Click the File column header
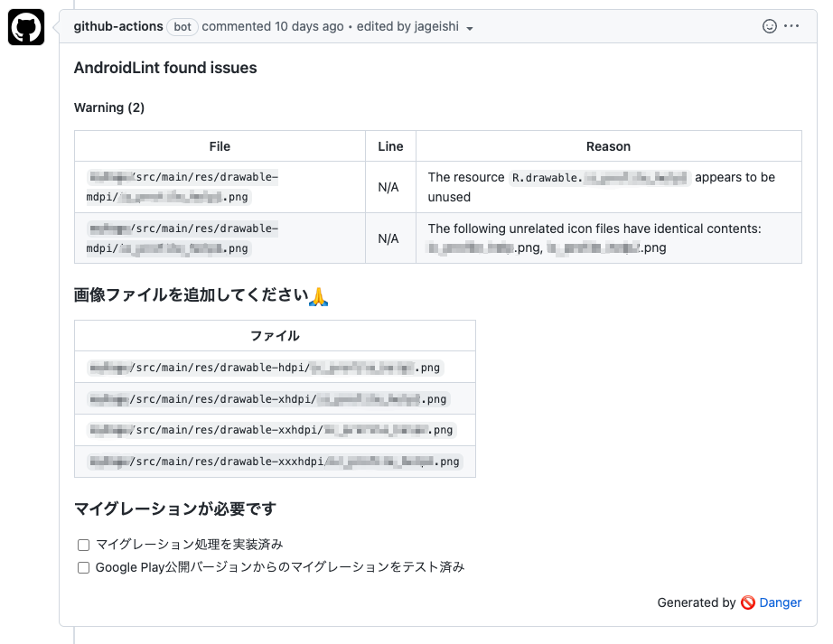This screenshot has width=833, height=644. [220, 146]
